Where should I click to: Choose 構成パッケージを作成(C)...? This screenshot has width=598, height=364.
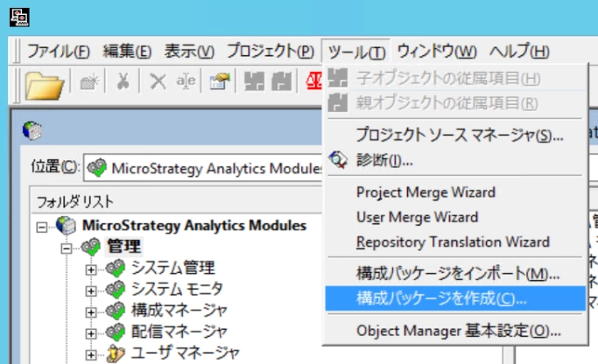[455, 298]
